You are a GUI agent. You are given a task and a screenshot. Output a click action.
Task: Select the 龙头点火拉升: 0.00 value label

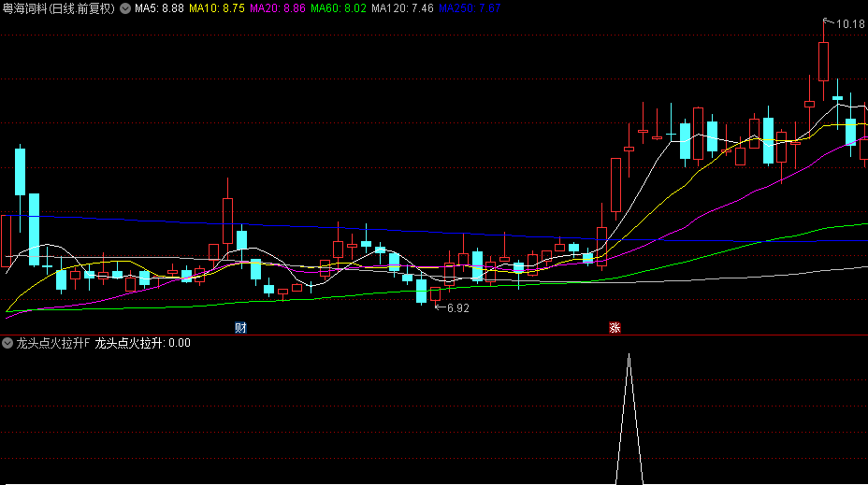[143, 343]
